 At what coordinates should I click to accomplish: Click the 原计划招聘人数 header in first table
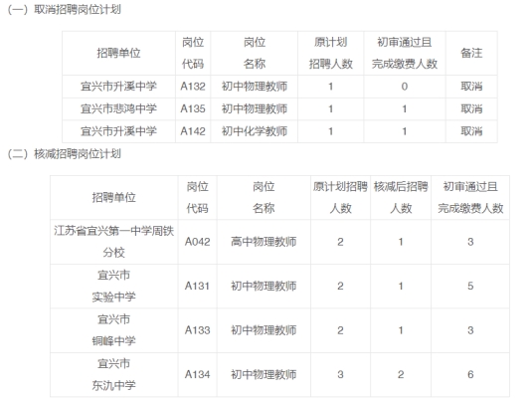pos(331,53)
